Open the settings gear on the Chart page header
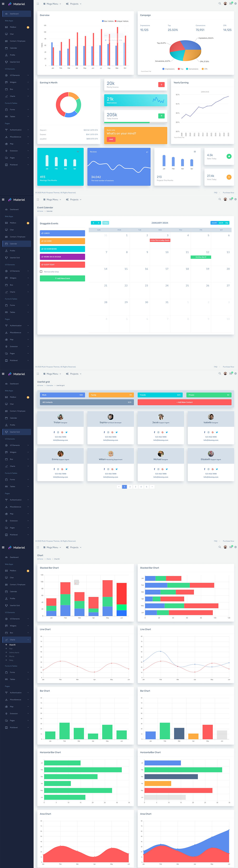This screenshot has height=868, width=238. click(x=236, y=547)
